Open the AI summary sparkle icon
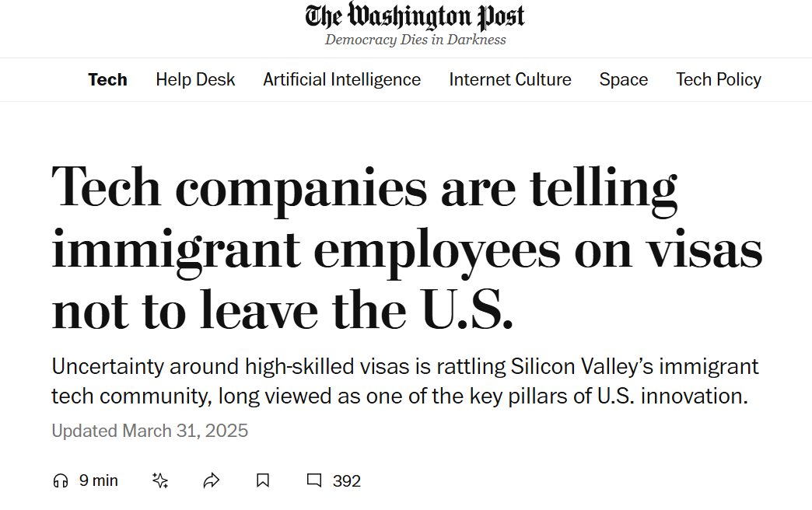Viewport: 812px width, 510px height. (160, 481)
